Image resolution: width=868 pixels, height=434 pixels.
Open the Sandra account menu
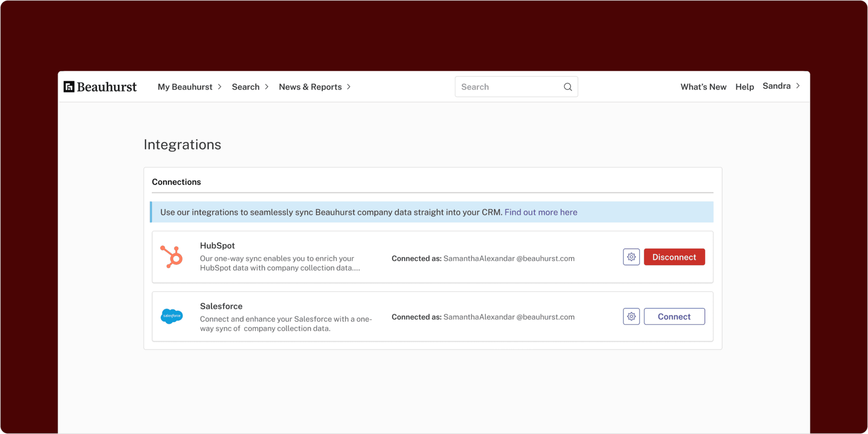point(781,86)
